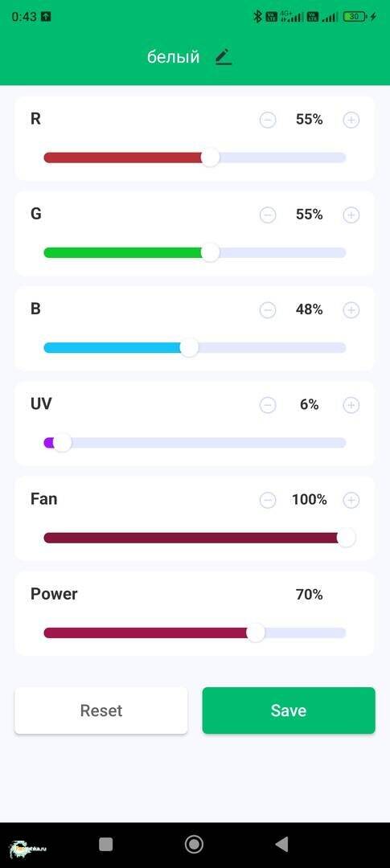Click the blue B slider handle
Screen dimensions: 390x868
(189, 348)
